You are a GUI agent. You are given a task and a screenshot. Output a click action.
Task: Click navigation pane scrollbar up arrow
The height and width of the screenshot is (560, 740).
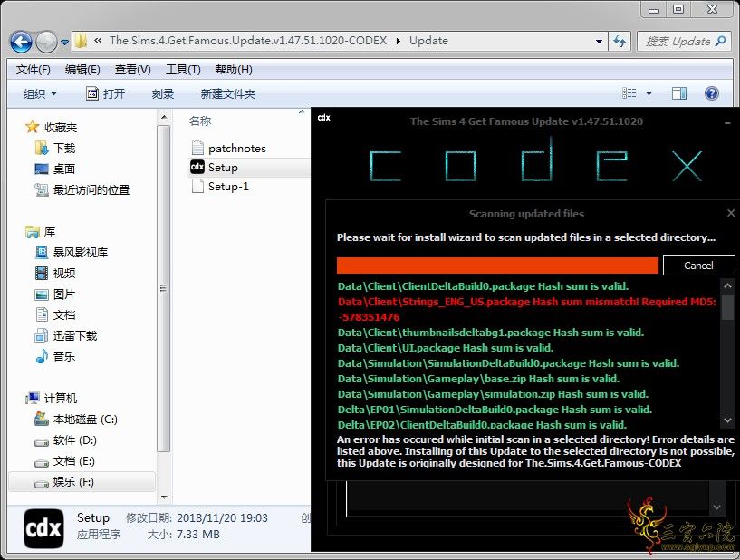[163, 117]
